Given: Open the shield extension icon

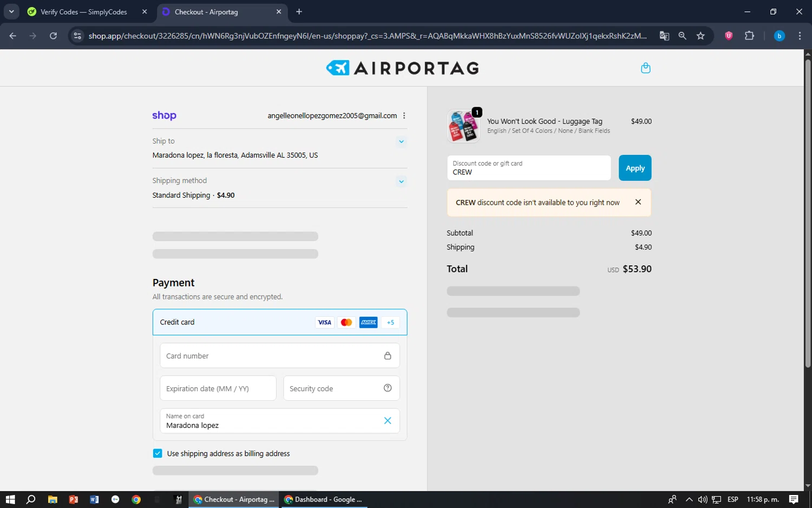Looking at the screenshot, I should point(729,36).
